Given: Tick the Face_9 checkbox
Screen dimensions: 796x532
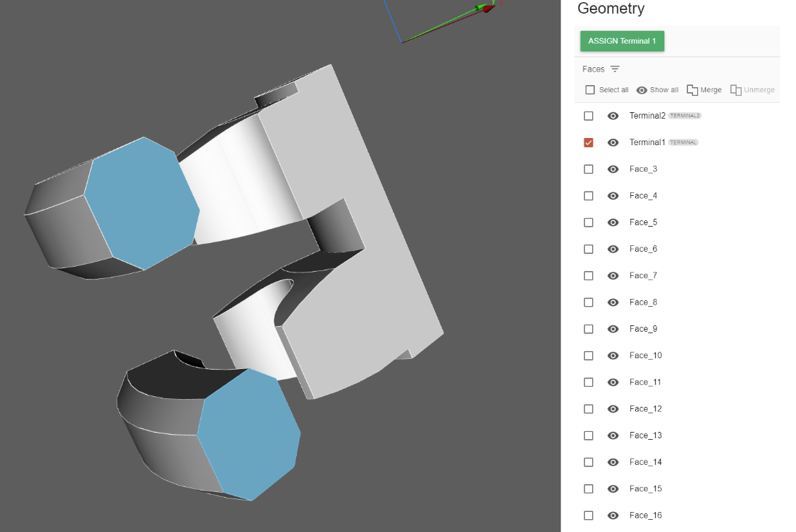Looking at the screenshot, I should (589, 329).
